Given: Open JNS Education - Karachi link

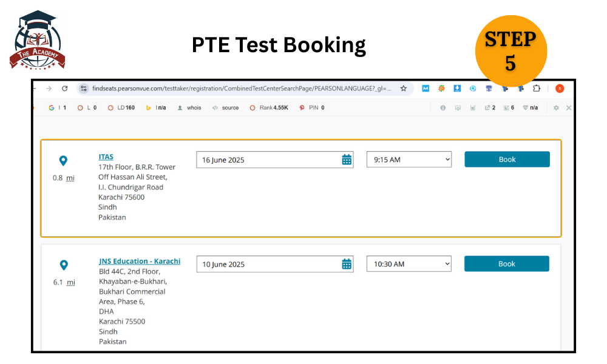Looking at the screenshot, I should tap(140, 261).
